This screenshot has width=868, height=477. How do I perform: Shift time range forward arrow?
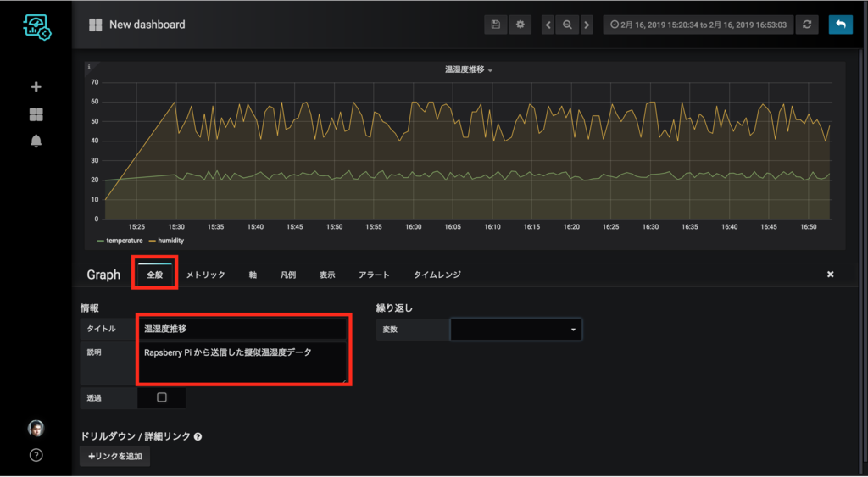pyautogui.click(x=587, y=25)
